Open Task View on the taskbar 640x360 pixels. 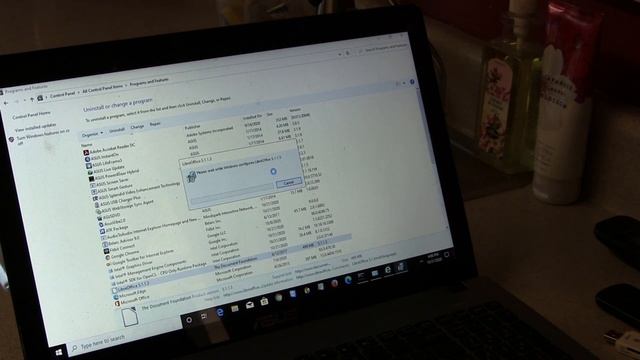[x=204, y=316]
